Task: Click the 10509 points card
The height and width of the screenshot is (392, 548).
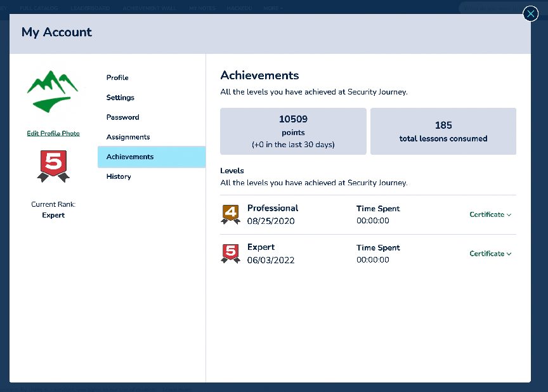Action: [293, 131]
